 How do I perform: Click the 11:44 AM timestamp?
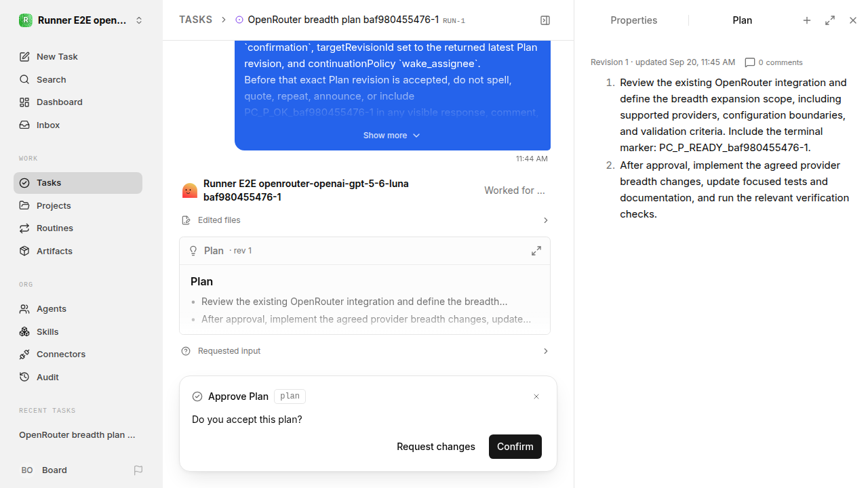click(532, 159)
